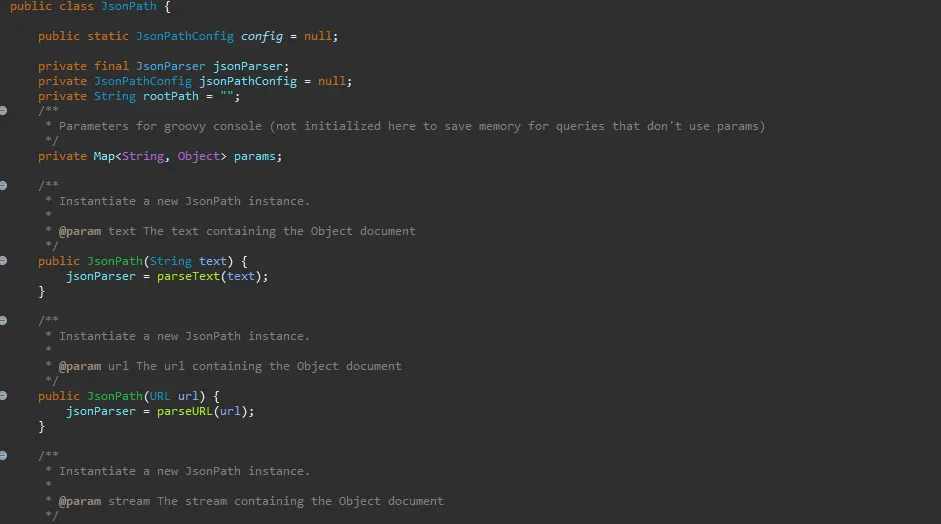941x524 pixels.
Task: Click JsonPath constructor name taking String text
Action: pos(115,261)
